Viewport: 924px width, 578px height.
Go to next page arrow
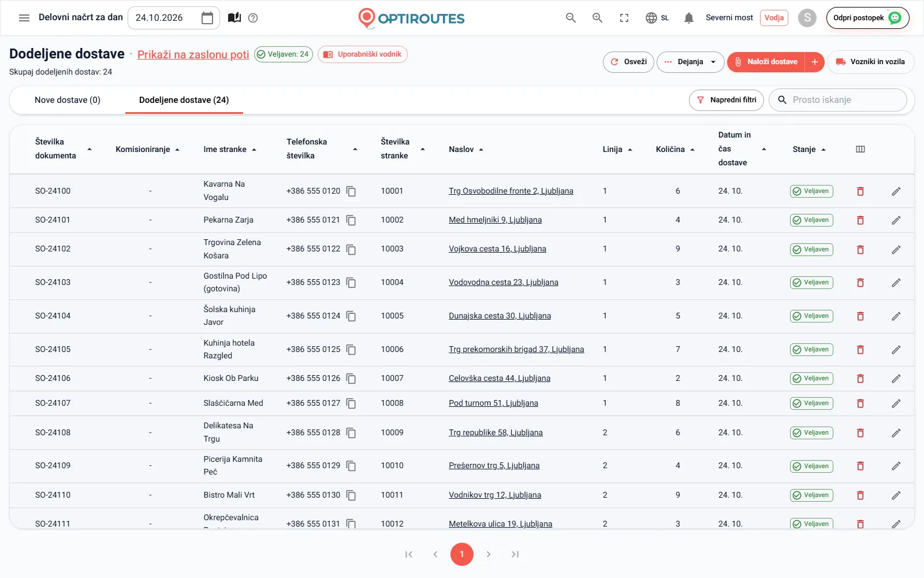tap(489, 554)
